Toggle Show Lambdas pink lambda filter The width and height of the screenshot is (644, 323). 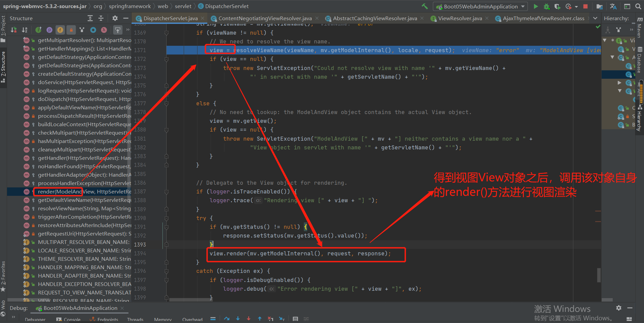[104, 30]
